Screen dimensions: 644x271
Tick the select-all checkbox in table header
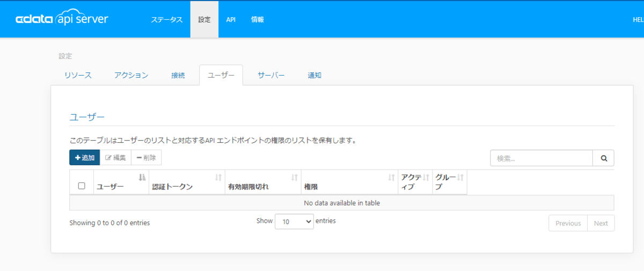coord(82,186)
